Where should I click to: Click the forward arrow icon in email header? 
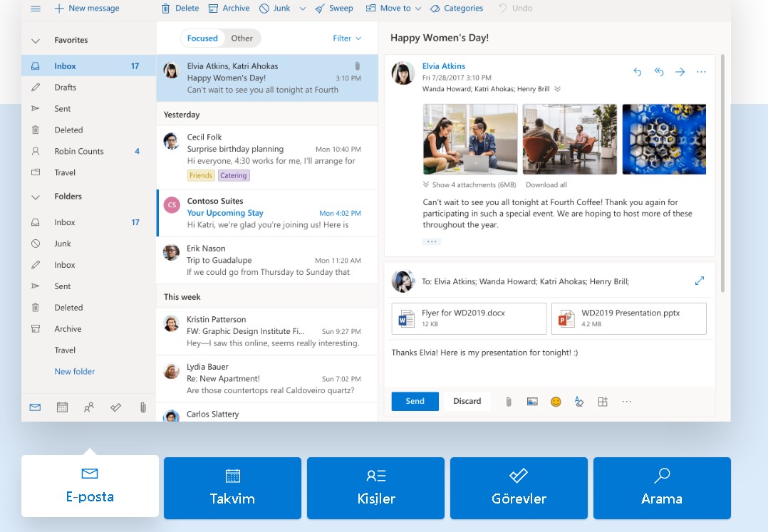point(680,72)
